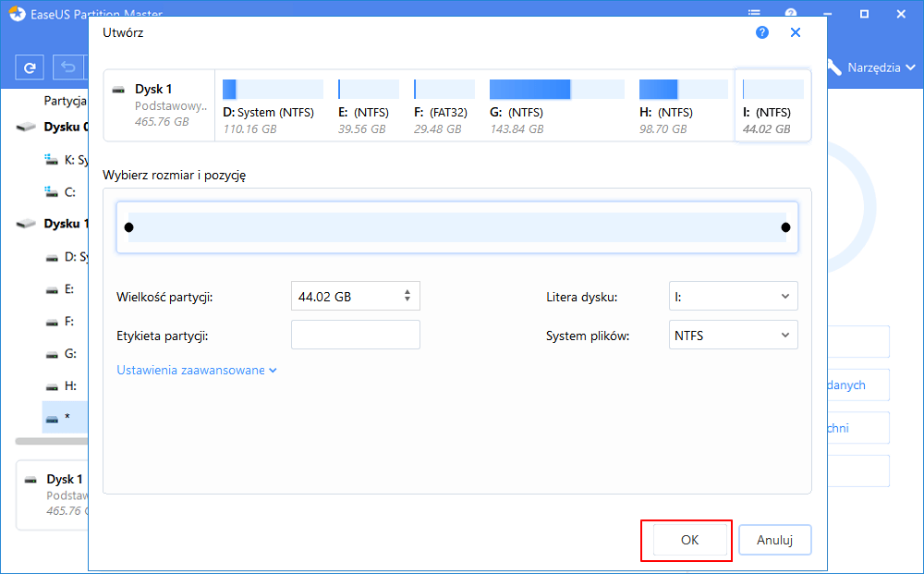Viewport: 924px width, 574px height.
Task: Select the G: (NTFS) partition block
Action: click(x=557, y=106)
